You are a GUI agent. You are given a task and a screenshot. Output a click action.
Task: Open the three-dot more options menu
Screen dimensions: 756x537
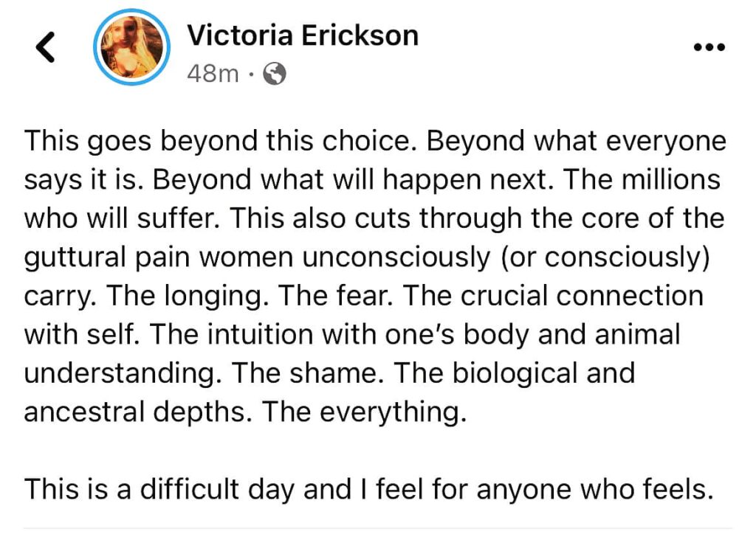pyautogui.click(x=710, y=49)
